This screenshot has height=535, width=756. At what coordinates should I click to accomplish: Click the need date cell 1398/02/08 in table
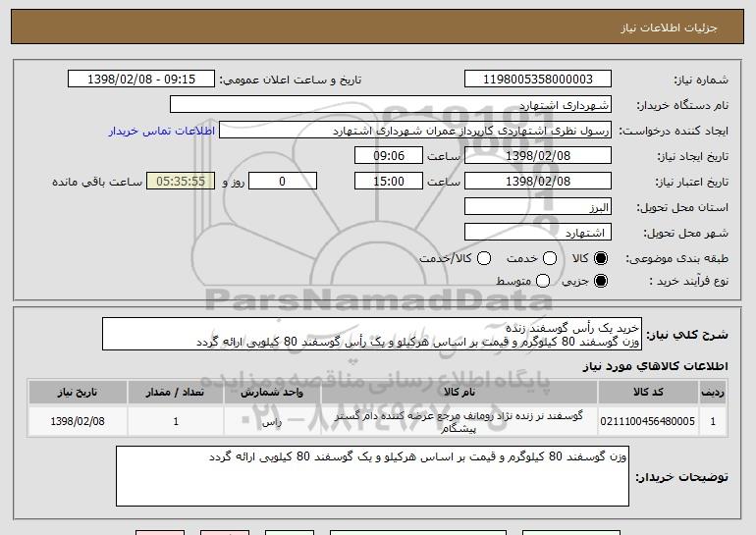coord(78,421)
